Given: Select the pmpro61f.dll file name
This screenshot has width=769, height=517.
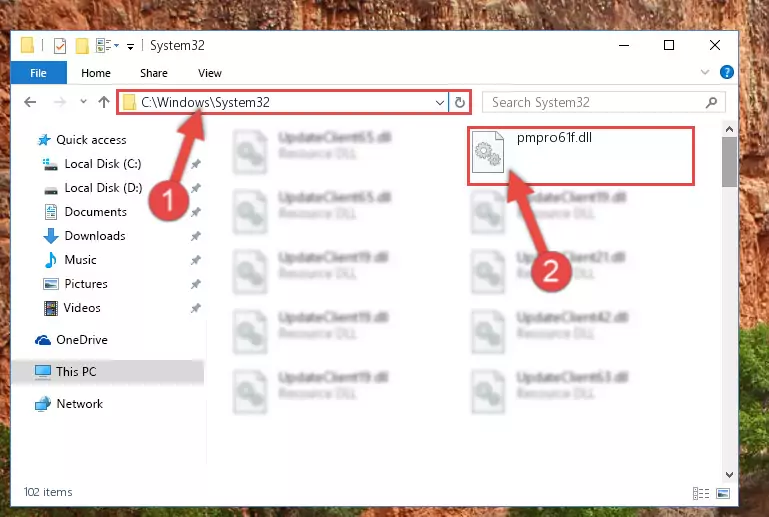Looking at the screenshot, I should pos(554,138).
